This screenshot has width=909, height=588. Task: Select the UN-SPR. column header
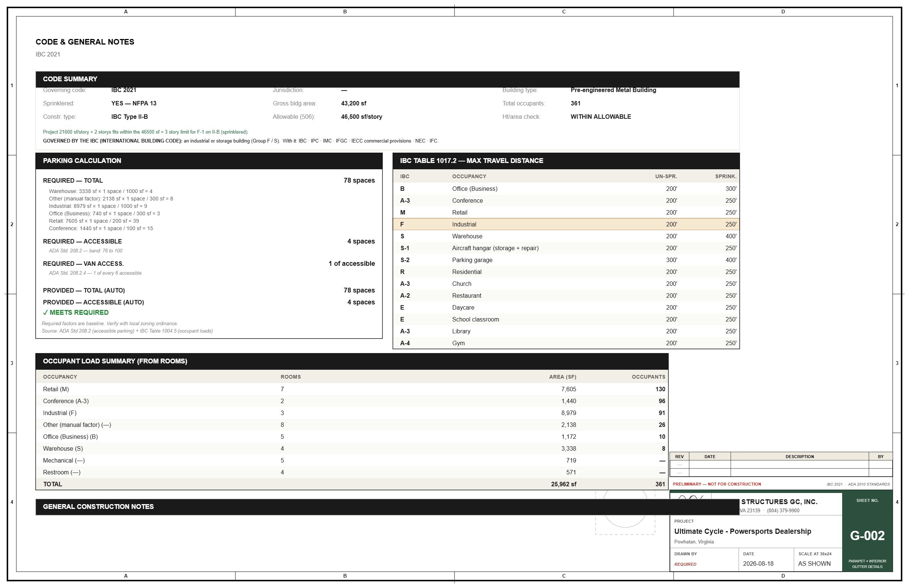click(x=666, y=176)
